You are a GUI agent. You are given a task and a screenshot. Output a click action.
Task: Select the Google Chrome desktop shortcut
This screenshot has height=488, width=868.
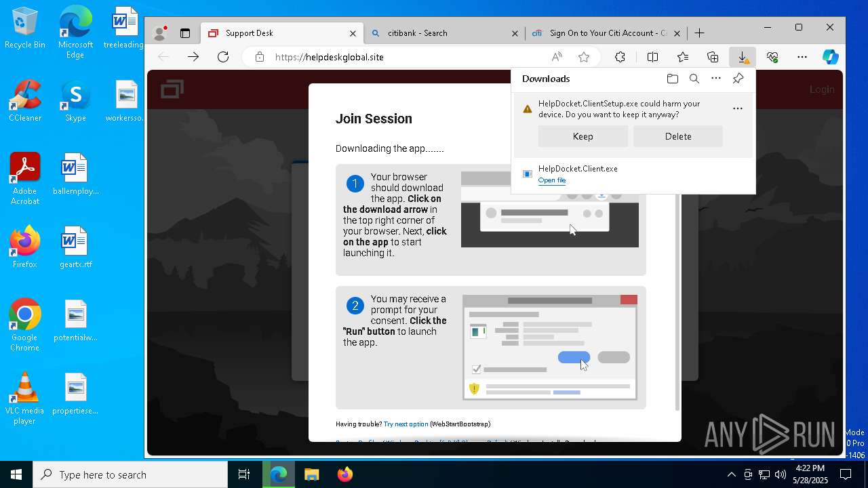(x=25, y=325)
